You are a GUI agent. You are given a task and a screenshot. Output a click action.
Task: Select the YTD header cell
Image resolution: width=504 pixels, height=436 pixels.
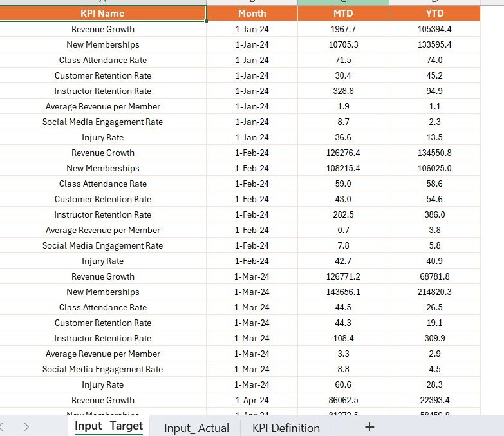point(434,13)
